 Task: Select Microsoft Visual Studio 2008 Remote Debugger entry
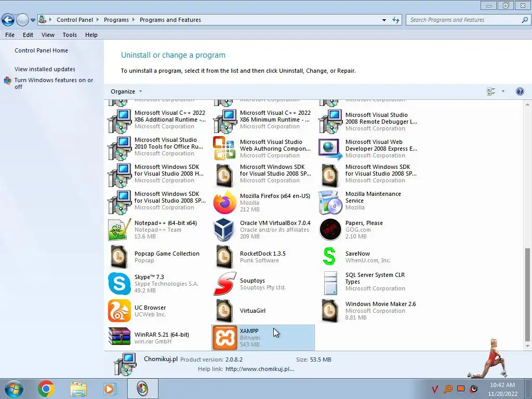[x=368, y=122]
